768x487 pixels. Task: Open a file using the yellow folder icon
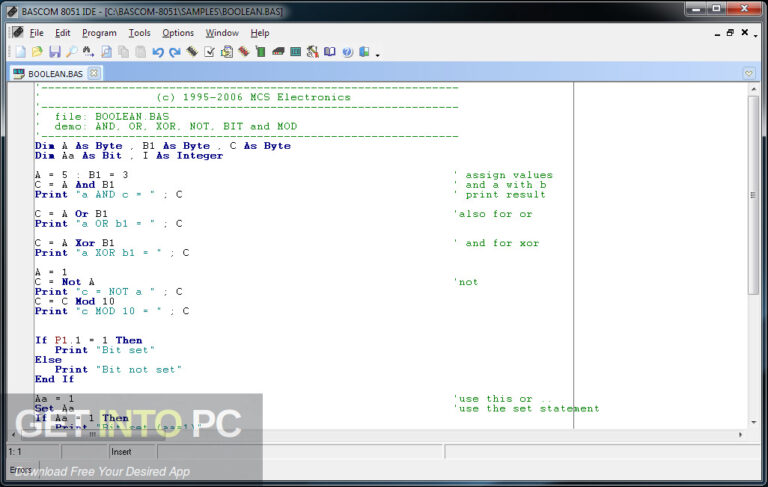(x=37, y=51)
